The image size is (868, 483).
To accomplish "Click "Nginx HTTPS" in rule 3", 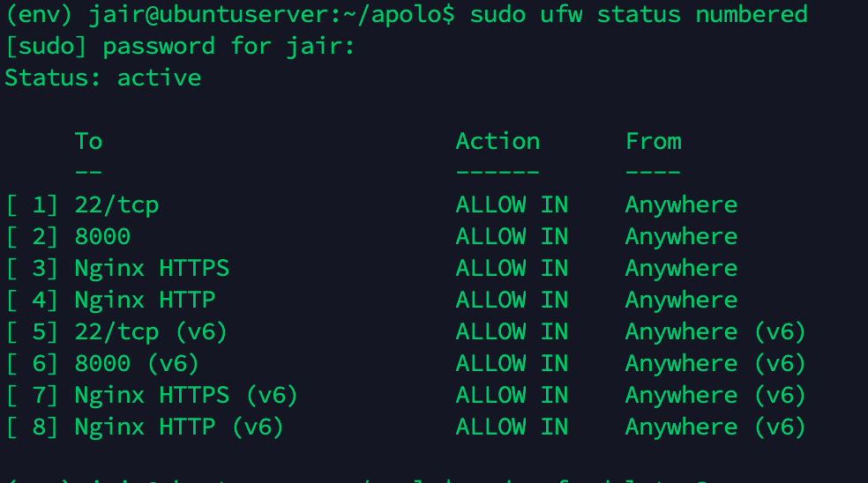I will tap(152, 268).
